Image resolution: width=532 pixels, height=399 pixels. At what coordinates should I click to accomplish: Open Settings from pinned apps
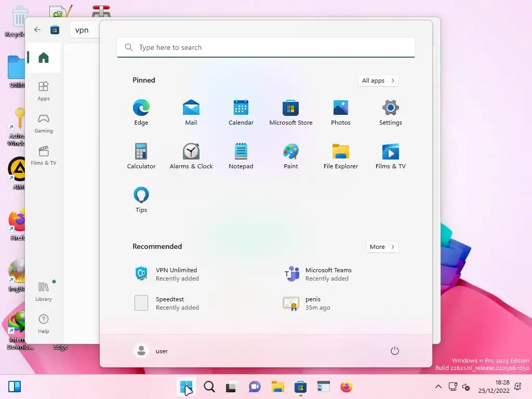point(391,112)
